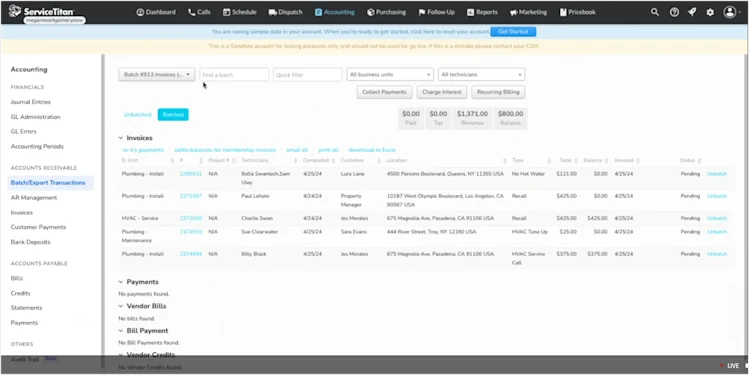749x375 pixels.
Task: Open Accounting Periods in sidebar
Action: (x=37, y=147)
